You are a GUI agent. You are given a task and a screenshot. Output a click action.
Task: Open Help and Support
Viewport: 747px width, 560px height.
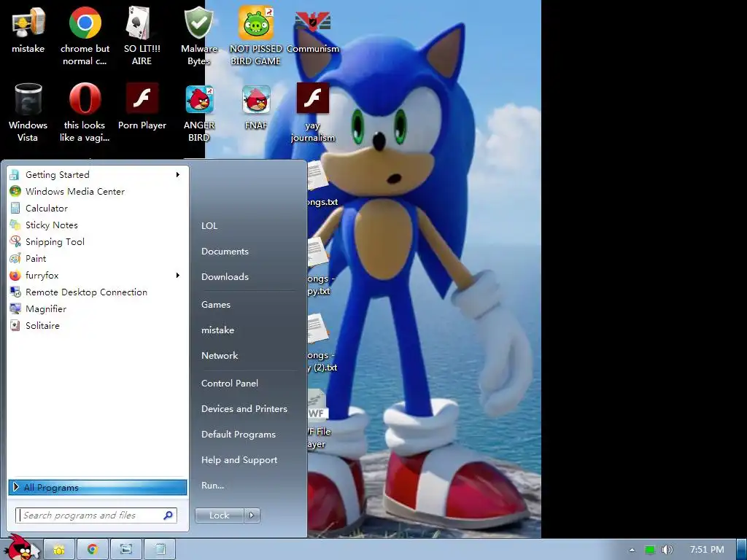(239, 460)
